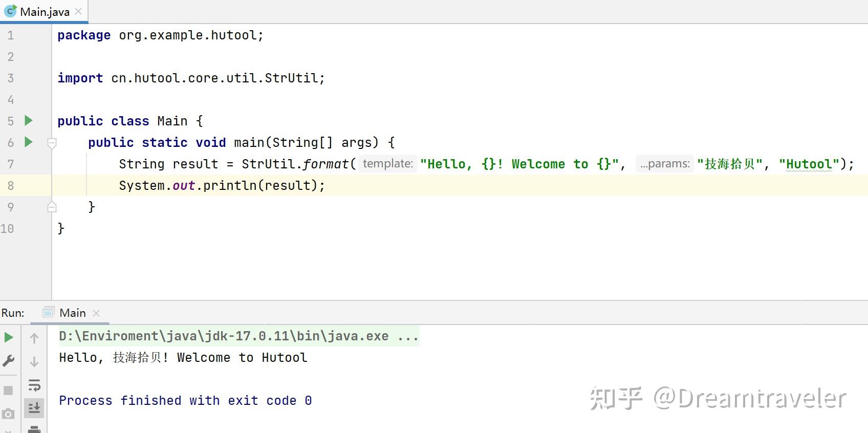Screen dimensions: 868x433
Task: Toggle scroll to end in console
Action: coord(34,408)
